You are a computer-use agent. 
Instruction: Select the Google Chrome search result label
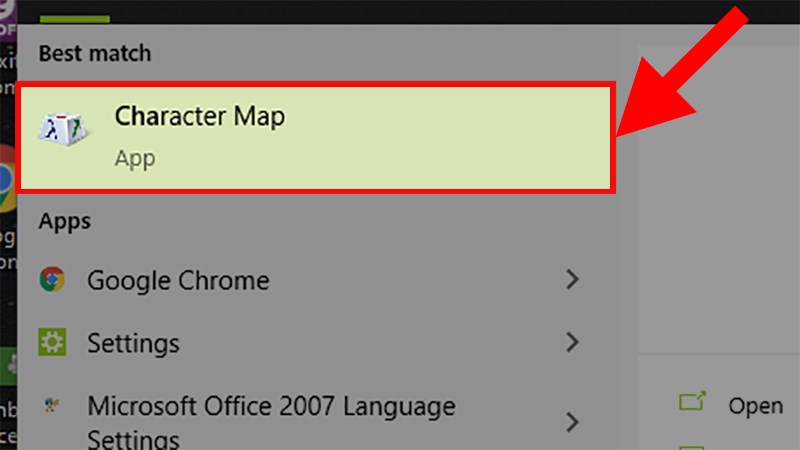point(178,281)
